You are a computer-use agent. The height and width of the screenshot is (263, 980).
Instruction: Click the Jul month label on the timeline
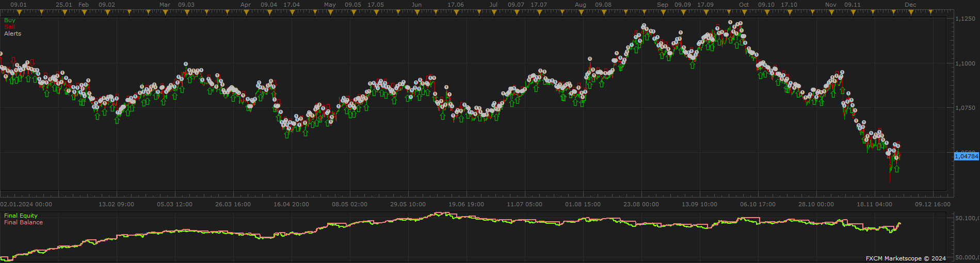pos(494,5)
